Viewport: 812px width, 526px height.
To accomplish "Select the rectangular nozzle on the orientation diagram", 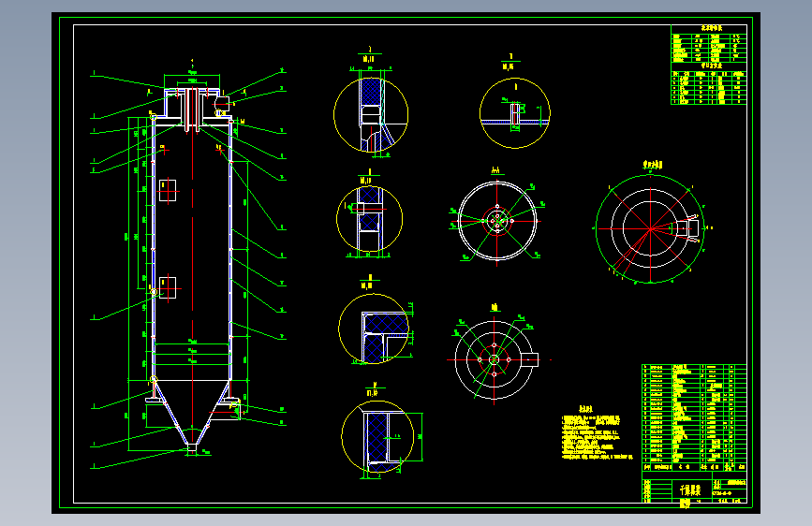I will pyautogui.click(x=687, y=227).
